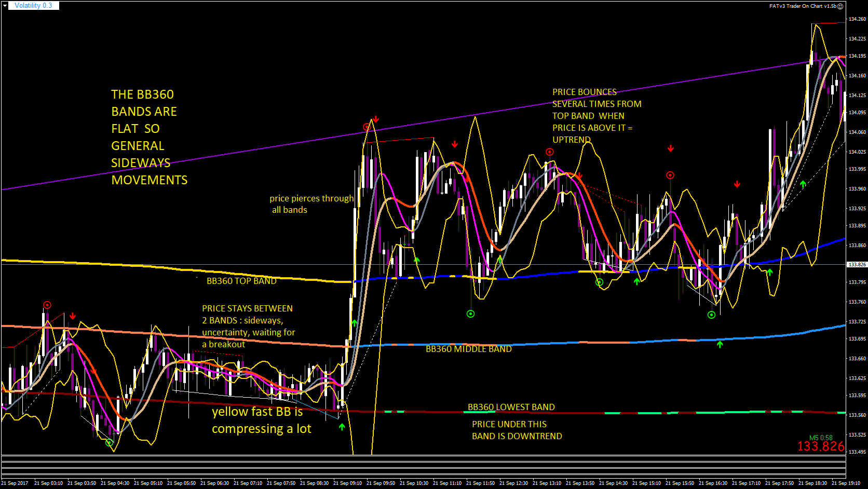The height and width of the screenshot is (489, 868).
Task: Select the red circle marker on purple trendline
Action: tap(367, 127)
